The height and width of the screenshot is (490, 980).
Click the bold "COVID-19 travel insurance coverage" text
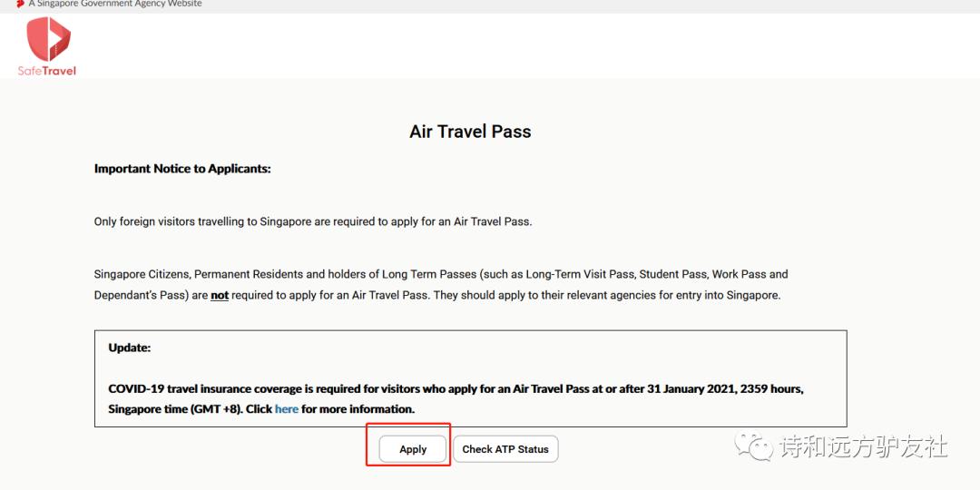point(204,388)
